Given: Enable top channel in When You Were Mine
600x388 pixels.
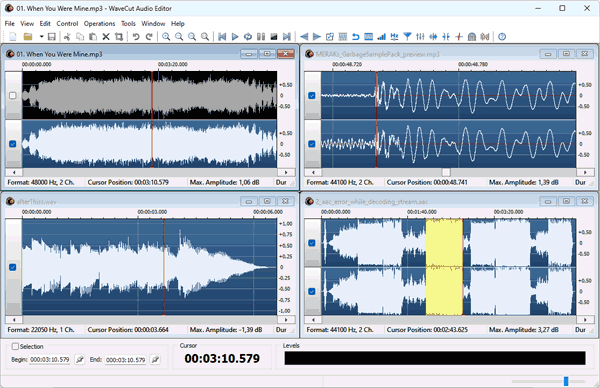Looking at the screenshot, I should [x=13, y=95].
